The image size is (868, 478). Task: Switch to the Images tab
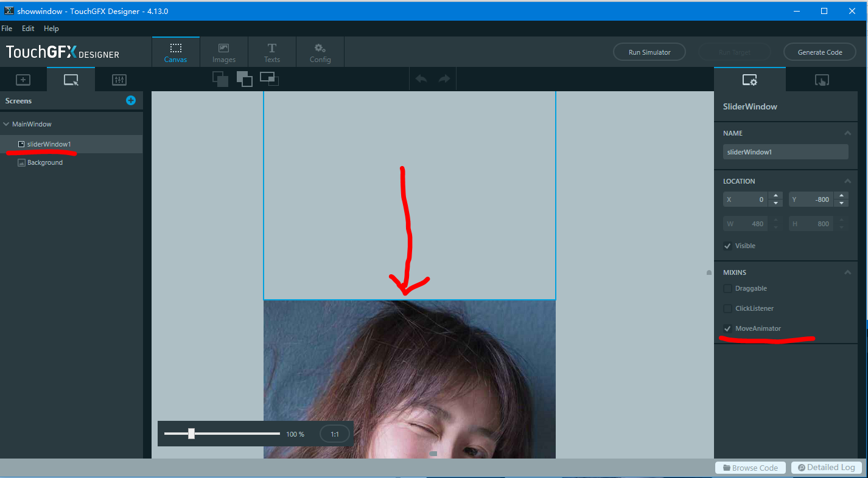223,52
